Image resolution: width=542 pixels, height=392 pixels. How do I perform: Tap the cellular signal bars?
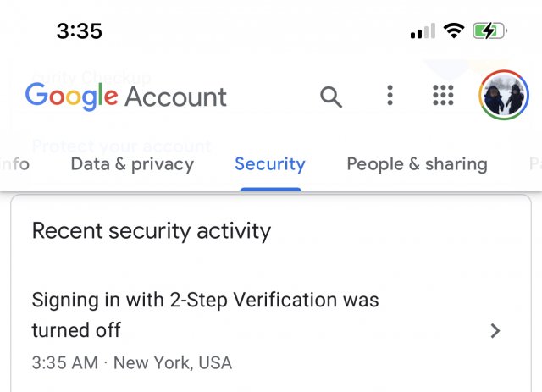pyautogui.click(x=422, y=32)
